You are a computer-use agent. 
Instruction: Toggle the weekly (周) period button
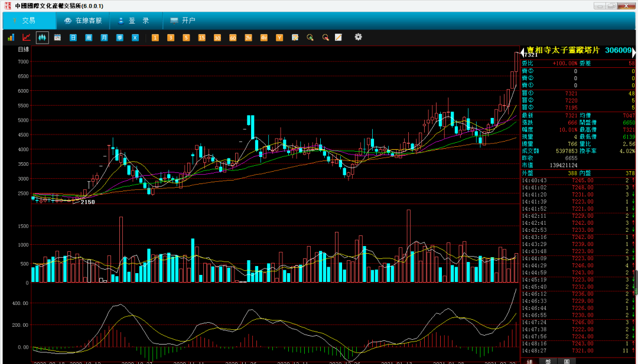click(x=89, y=38)
